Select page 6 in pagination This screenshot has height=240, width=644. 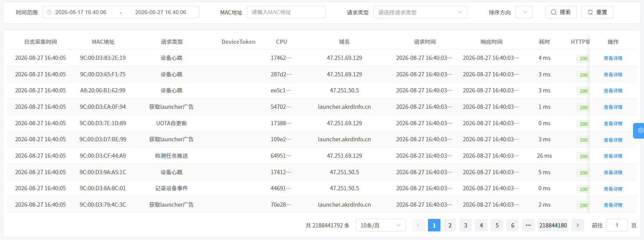[513, 225]
